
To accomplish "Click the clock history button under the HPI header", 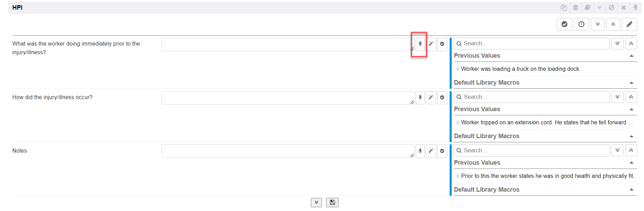I will (581, 24).
